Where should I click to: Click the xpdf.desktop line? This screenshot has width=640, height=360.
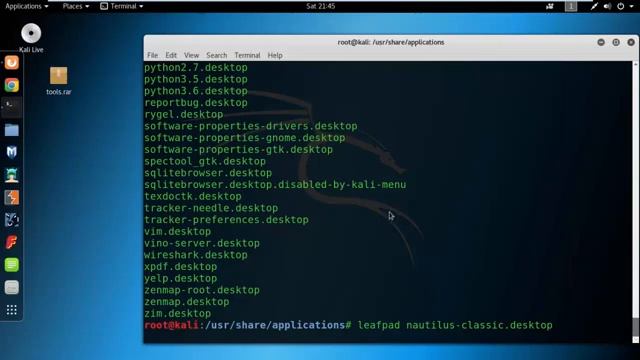(x=180, y=267)
